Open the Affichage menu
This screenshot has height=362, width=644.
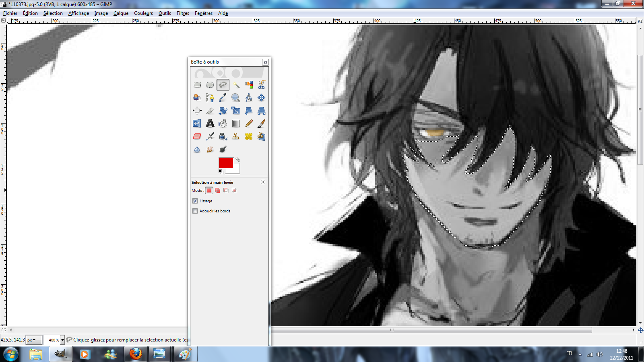click(78, 13)
